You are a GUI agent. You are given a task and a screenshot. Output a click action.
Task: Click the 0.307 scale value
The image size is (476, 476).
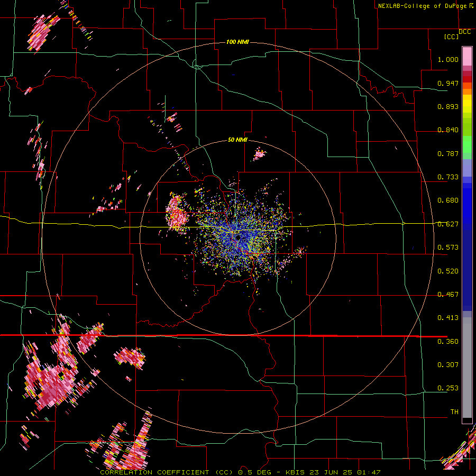click(448, 364)
